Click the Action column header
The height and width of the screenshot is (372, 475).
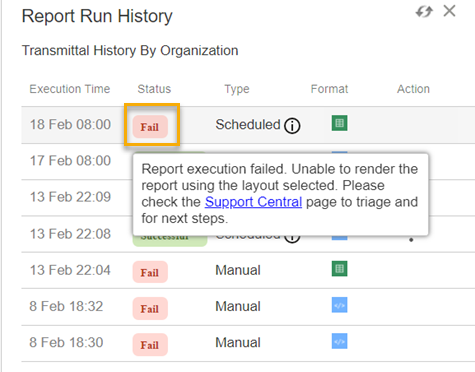tap(413, 89)
